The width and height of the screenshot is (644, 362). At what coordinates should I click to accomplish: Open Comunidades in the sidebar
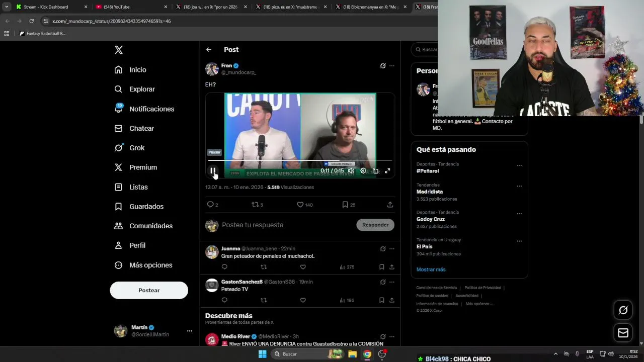[143, 226]
